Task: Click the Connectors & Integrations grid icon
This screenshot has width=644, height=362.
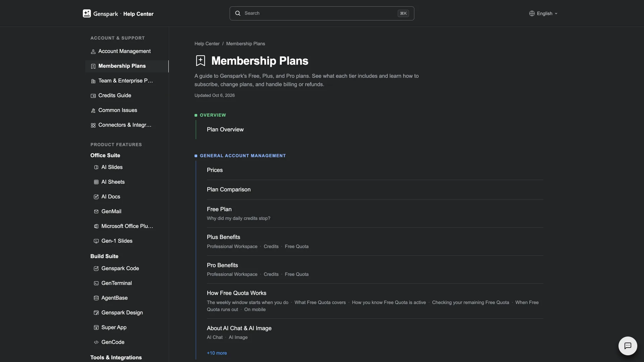Action: click(x=93, y=125)
